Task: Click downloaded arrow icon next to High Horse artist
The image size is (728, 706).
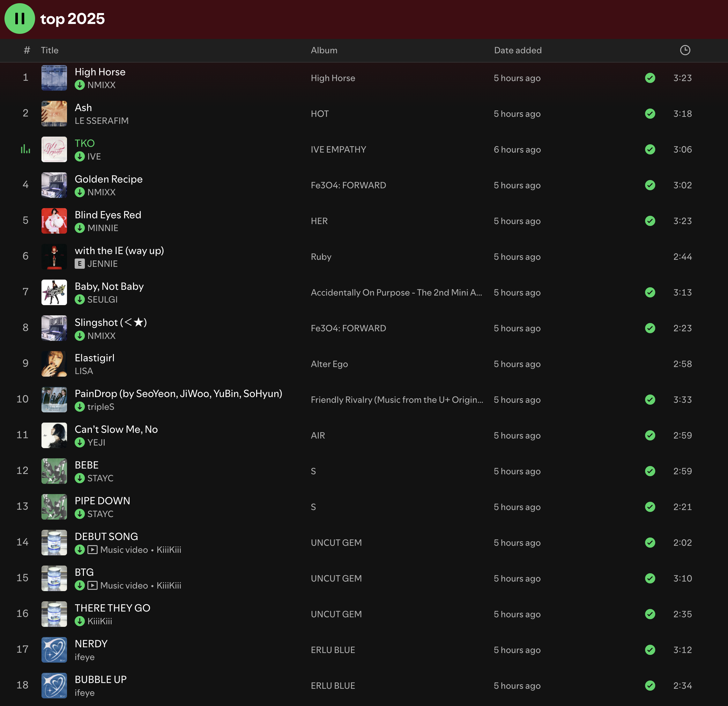Action: 79,85
